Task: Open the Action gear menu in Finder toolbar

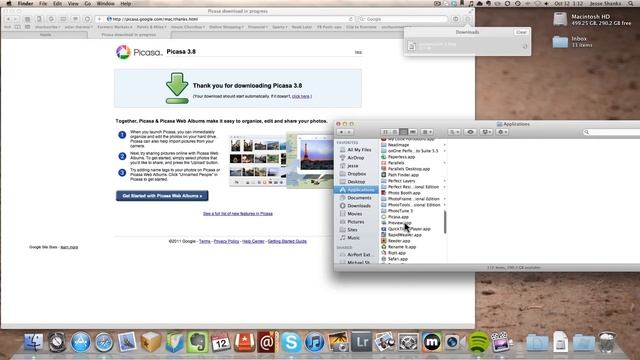Action: [x=502, y=132]
